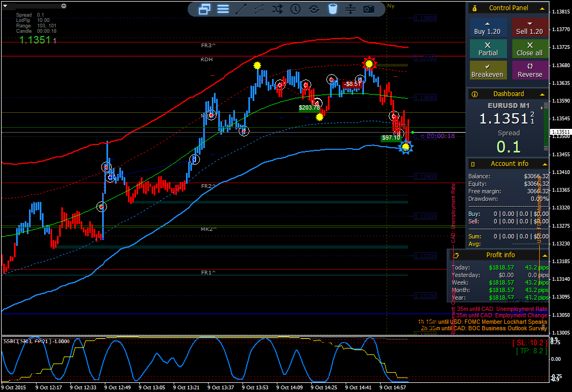
Task: Click the Partial close button
Action: pyautogui.click(x=488, y=49)
